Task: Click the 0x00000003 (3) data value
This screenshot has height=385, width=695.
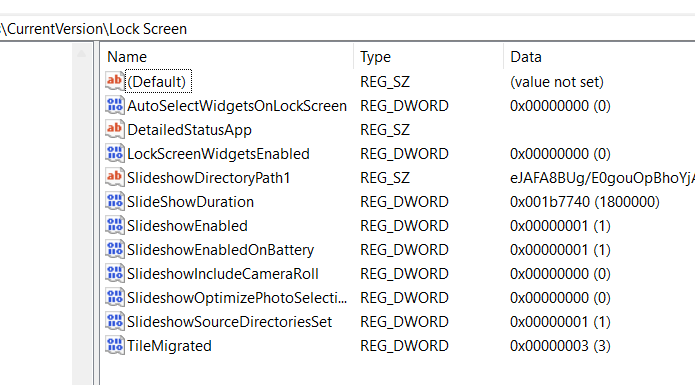Action: pos(560,346)
